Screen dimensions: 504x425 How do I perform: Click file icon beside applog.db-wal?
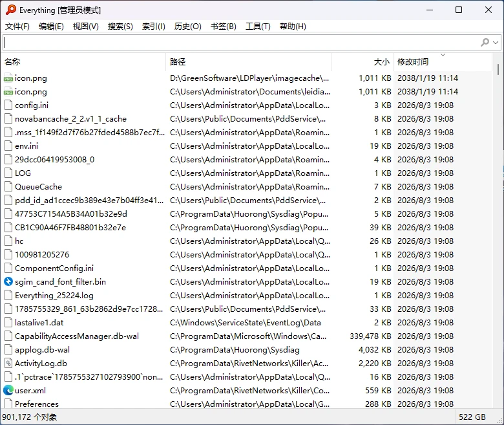click(x=8, y=350)
